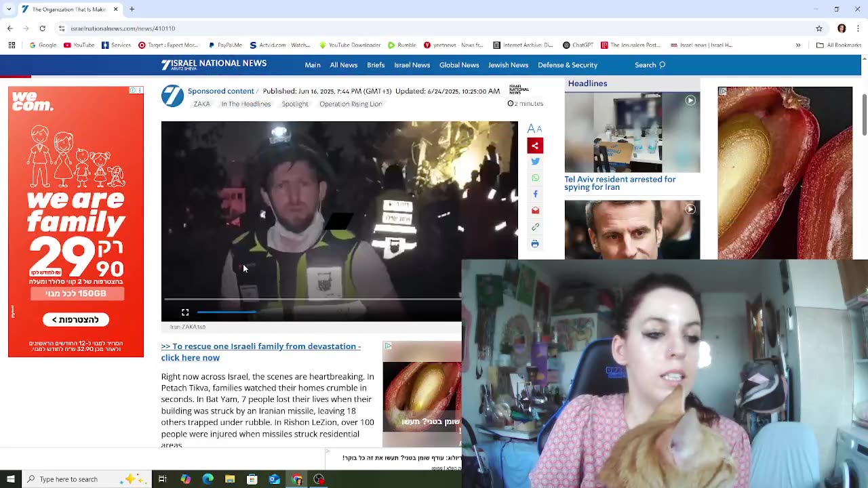Open the ZAKA topic tag
The height and width of the screenshot is (488, 868).
(x=201, y=104)
